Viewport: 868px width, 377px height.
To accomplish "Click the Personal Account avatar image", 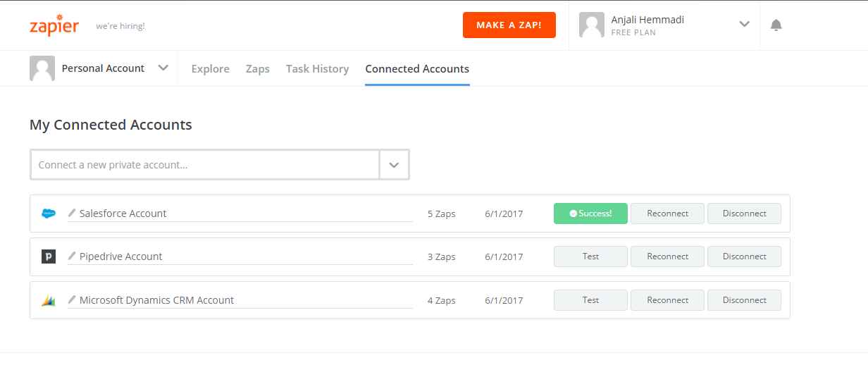I will click(x=42, y=68).
